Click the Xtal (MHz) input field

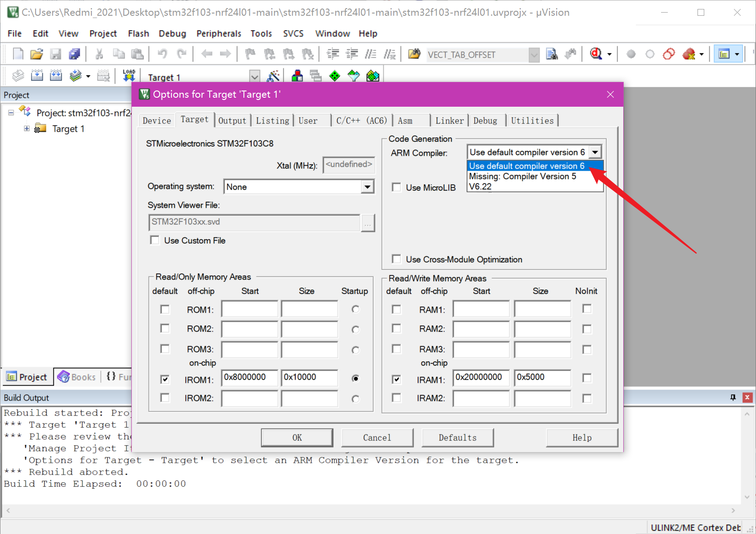[349, 165]
